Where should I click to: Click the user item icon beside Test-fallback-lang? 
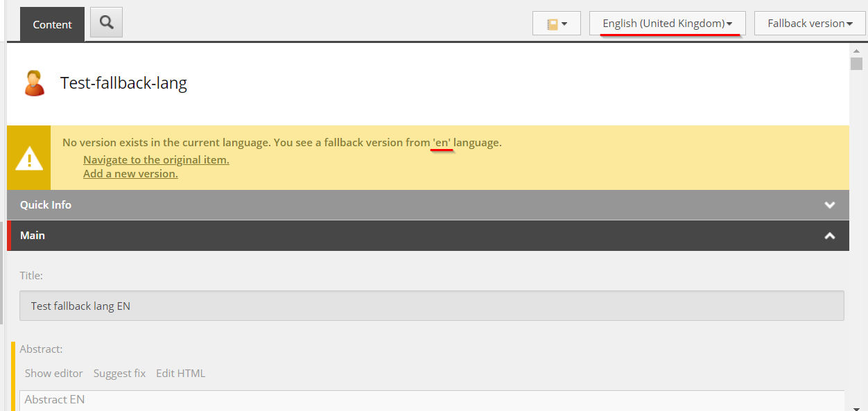[34, 83]
